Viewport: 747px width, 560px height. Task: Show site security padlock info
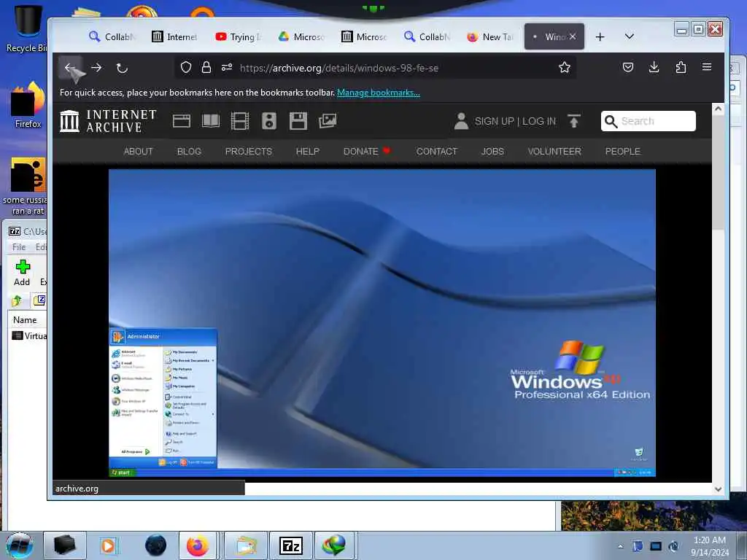click(206, 68)
